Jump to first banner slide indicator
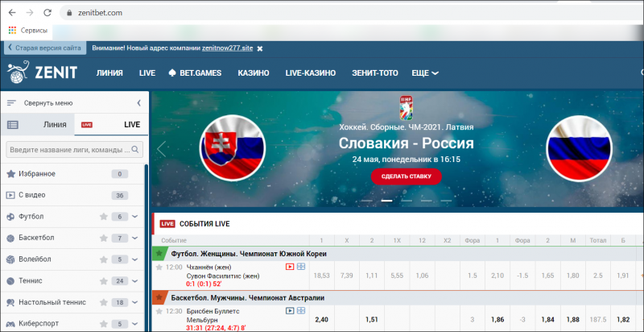644x332 pixels. point(367,201)
